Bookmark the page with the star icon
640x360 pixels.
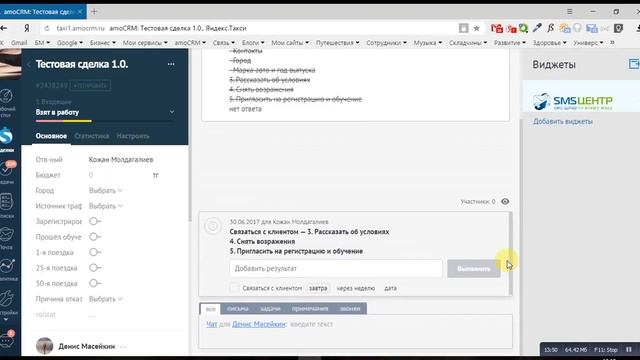[x=476, y=28]
